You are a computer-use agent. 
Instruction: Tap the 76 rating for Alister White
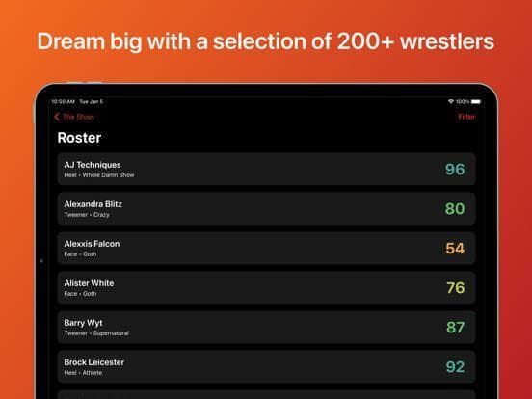point(455,288)
